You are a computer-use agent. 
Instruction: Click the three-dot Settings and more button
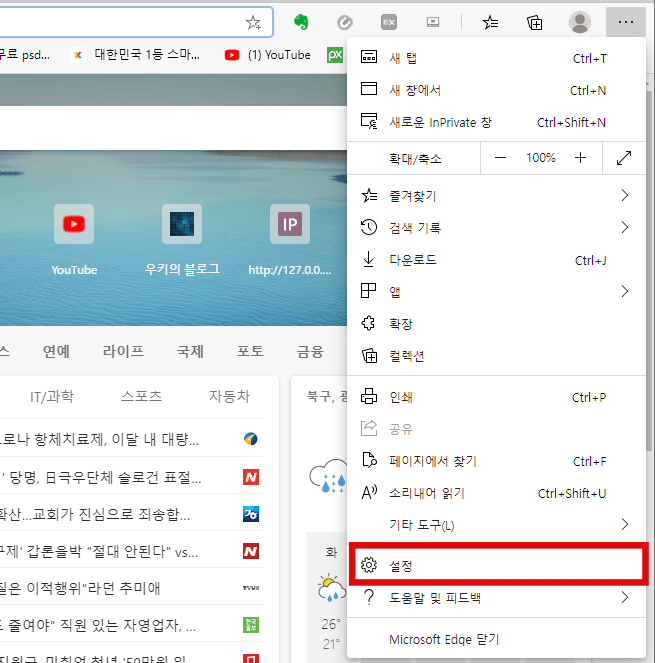pyautogui.click(x=625, y=22)
